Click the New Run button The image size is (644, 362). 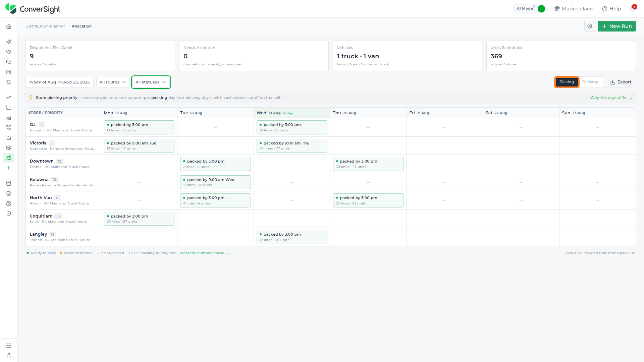click(x=616, y=26)
